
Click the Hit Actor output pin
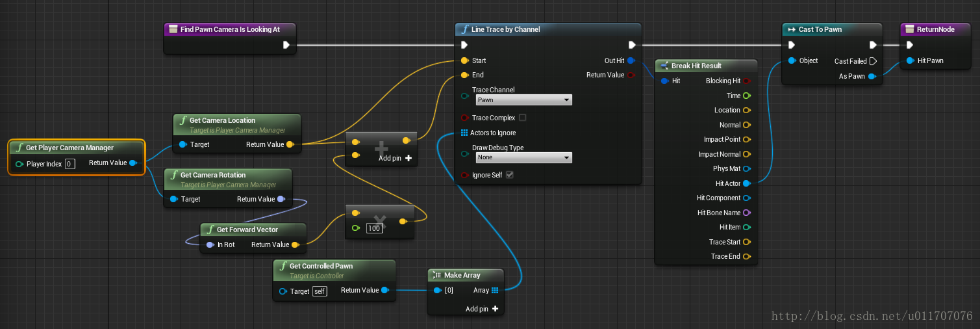[746, 183]
